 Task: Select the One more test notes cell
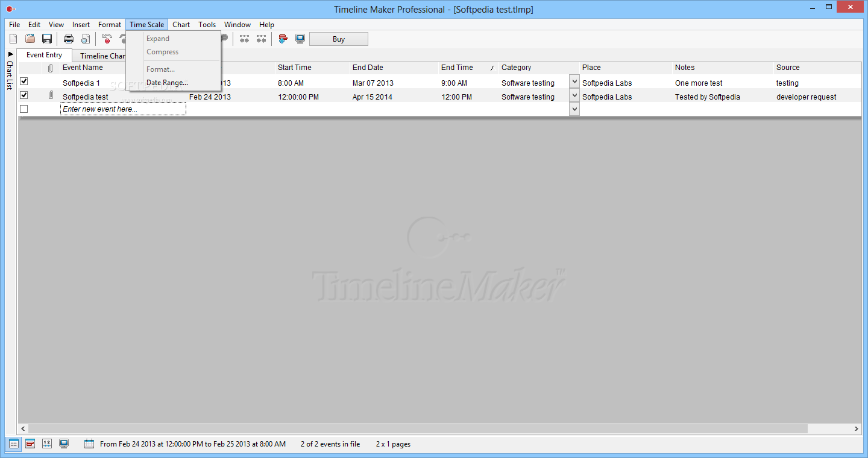[x=699, y=83]
